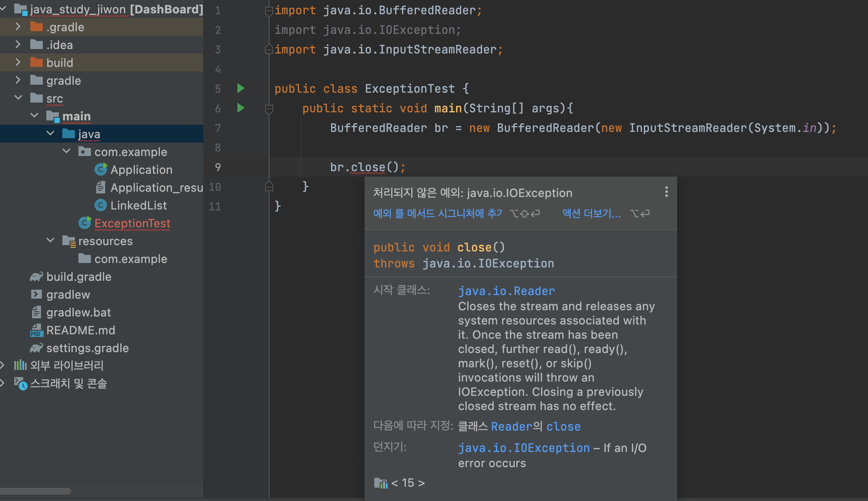Click line number 7 in gutter
Viewport: 868px width, 501px height.
coord(218,128)
